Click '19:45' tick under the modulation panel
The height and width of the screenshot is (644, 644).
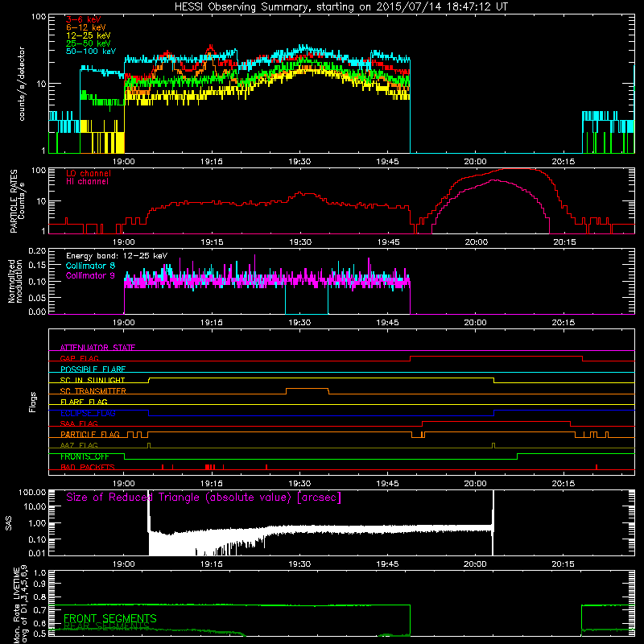coord(387,323)
